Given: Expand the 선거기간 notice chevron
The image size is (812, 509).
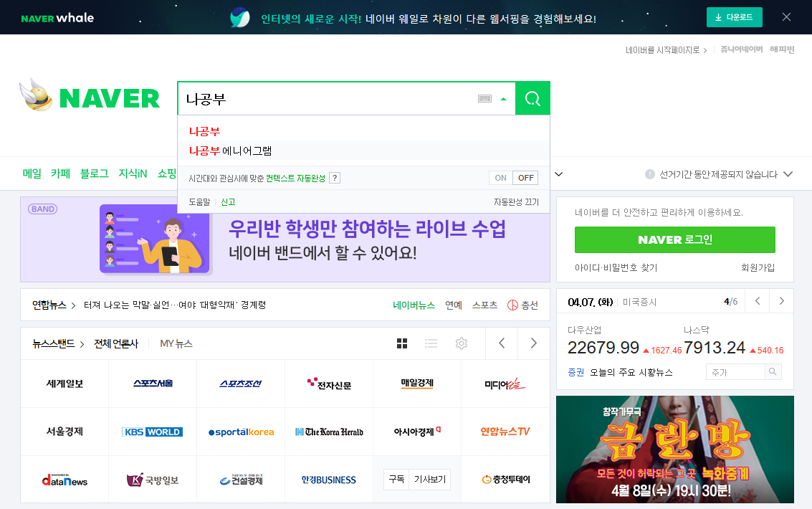Looking at the screenshot, I should 788,174.
